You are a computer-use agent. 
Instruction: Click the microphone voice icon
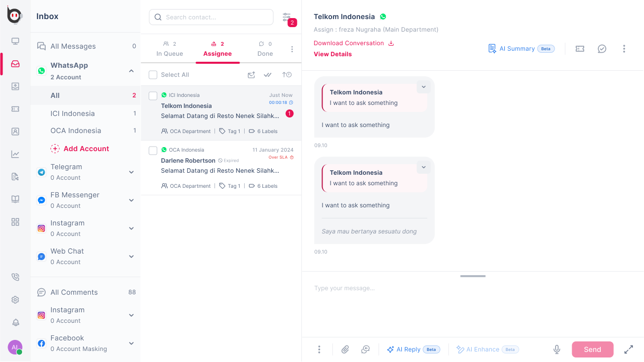pyautogui.click(x=557, y=349)
